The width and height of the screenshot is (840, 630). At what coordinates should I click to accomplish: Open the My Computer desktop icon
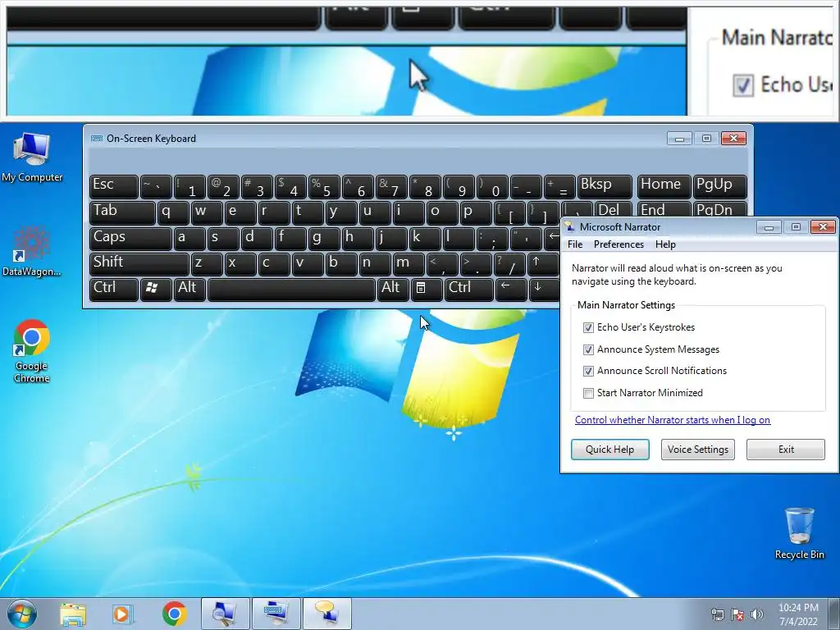pos(32,157)
